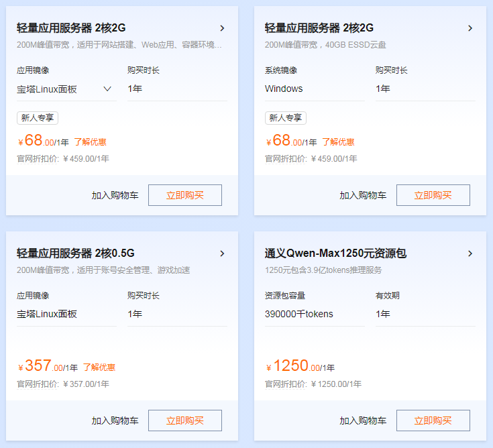Click the 新人专享 tag on Windows server card
Image resolution: width=493 pixels, height=448 pixels.
point(285,118)
